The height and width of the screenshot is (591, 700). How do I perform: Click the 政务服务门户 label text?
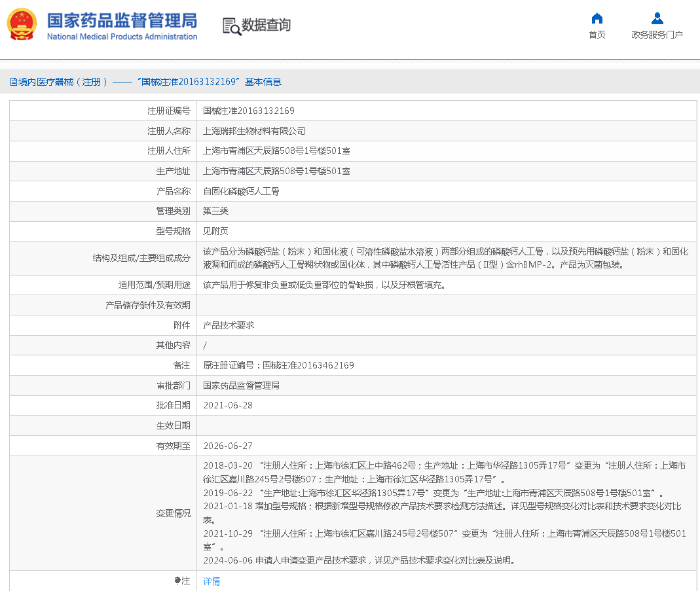pos(657,33)
